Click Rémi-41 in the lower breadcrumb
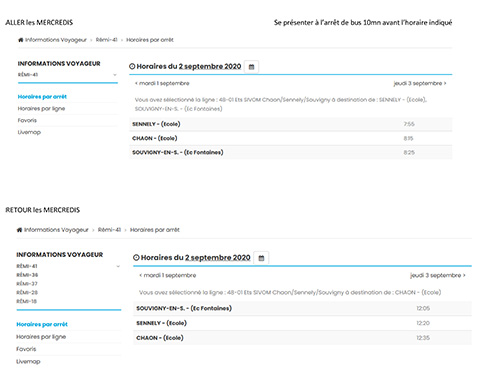 [x=109, y=230]
